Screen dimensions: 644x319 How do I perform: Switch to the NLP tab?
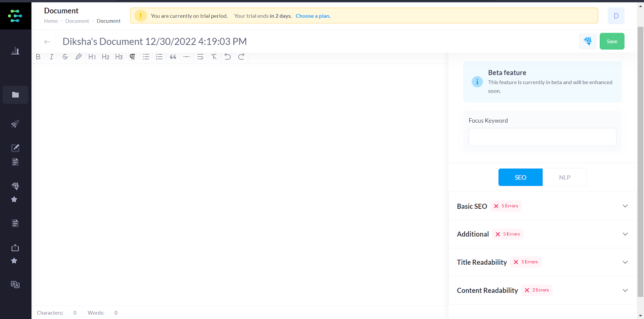coord(565,177)
